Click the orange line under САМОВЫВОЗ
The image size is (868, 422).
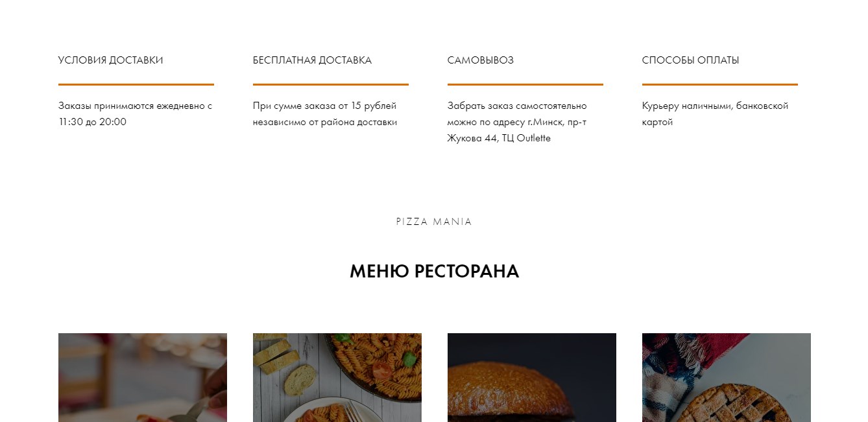click(x=525, y=84)
